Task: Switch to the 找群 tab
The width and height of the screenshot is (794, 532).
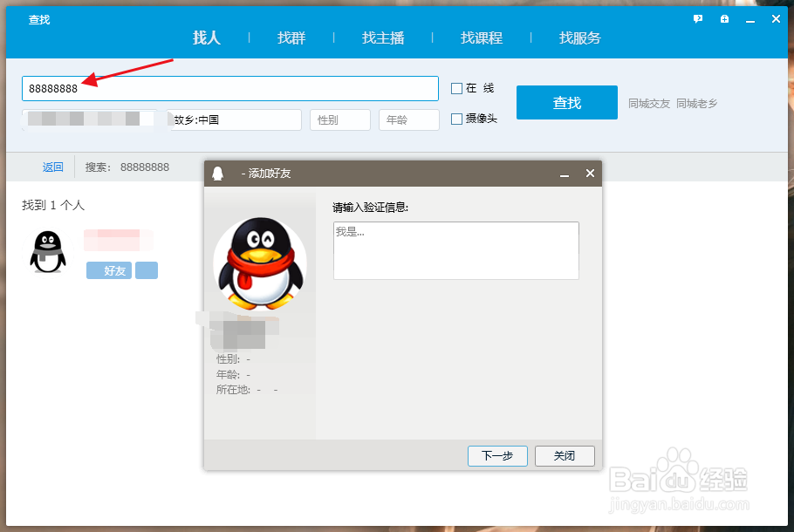Action: tap(291, 38)
